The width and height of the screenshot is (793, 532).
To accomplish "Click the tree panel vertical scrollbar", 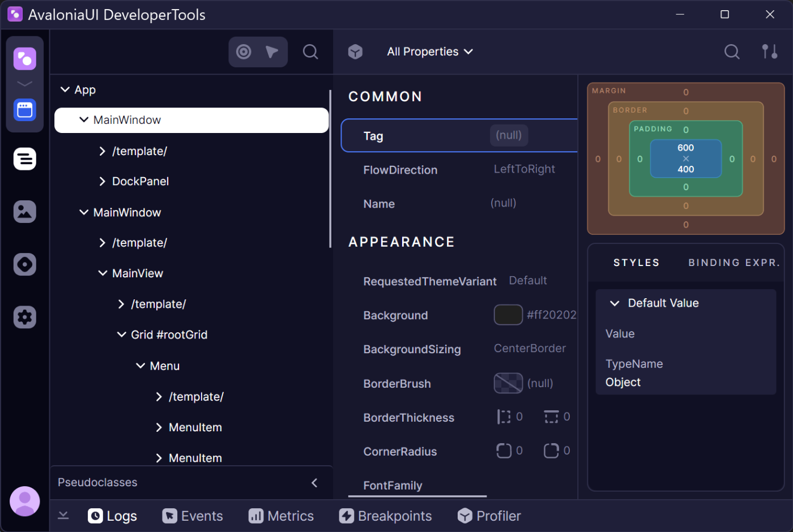I will pyautogui.click(x=330, y=169).
